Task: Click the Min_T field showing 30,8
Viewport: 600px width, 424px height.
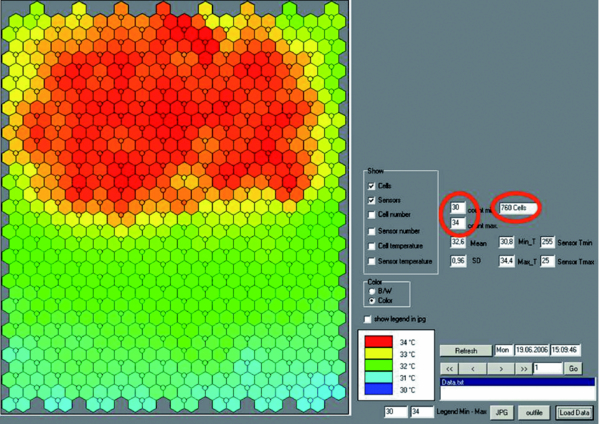Action: [x=506, y=242]
